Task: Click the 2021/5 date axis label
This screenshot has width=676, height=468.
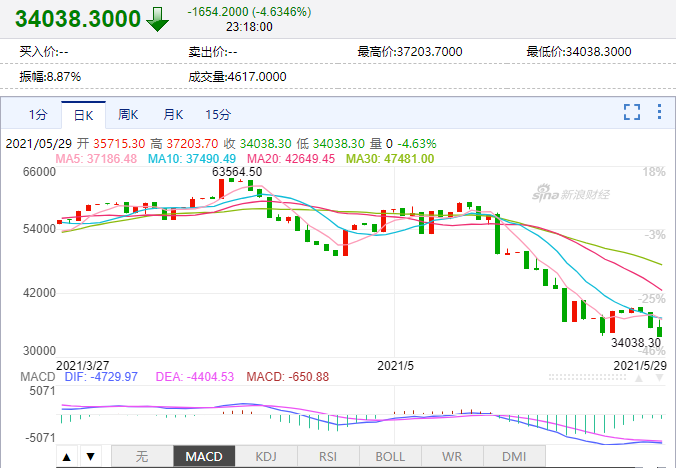Action: point(395,366)
